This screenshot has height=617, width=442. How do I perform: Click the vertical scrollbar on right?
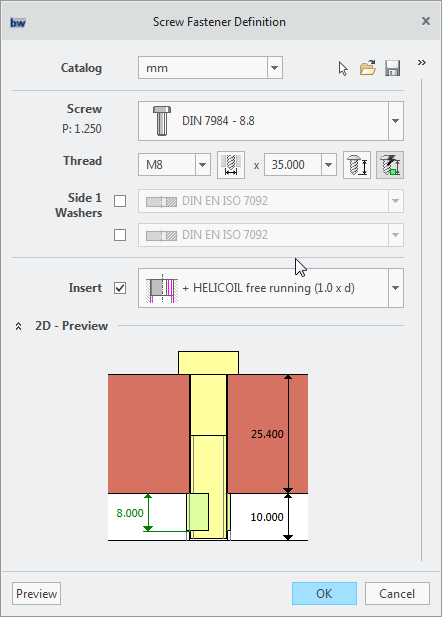(422, 320)
